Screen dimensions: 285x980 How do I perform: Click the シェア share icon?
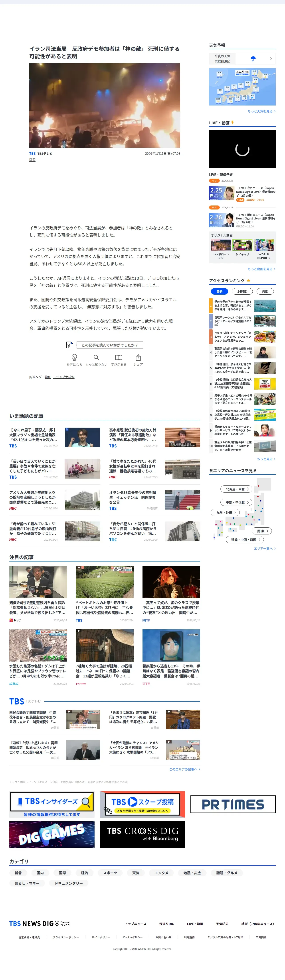(x=138, y=357)
